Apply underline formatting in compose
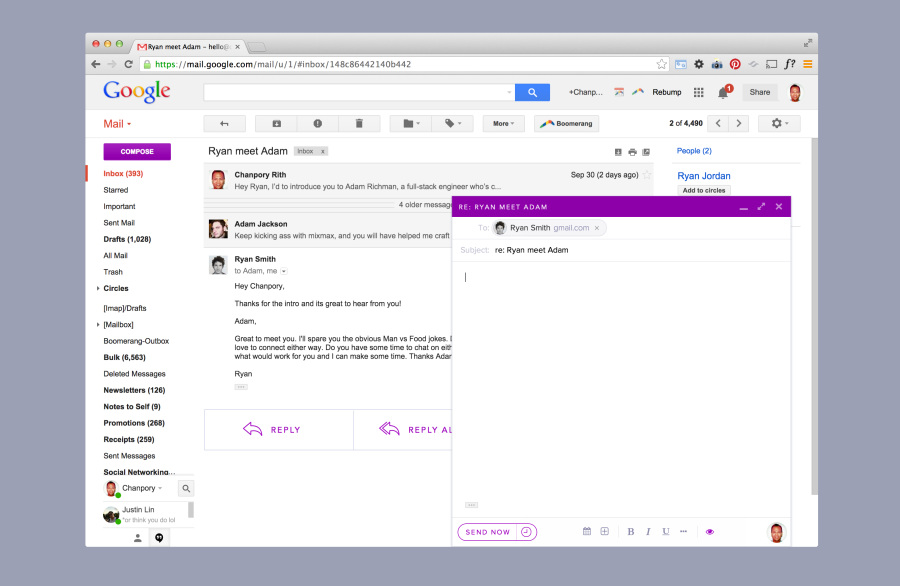This screenshot has height=586, width=900. pos(666,531)
